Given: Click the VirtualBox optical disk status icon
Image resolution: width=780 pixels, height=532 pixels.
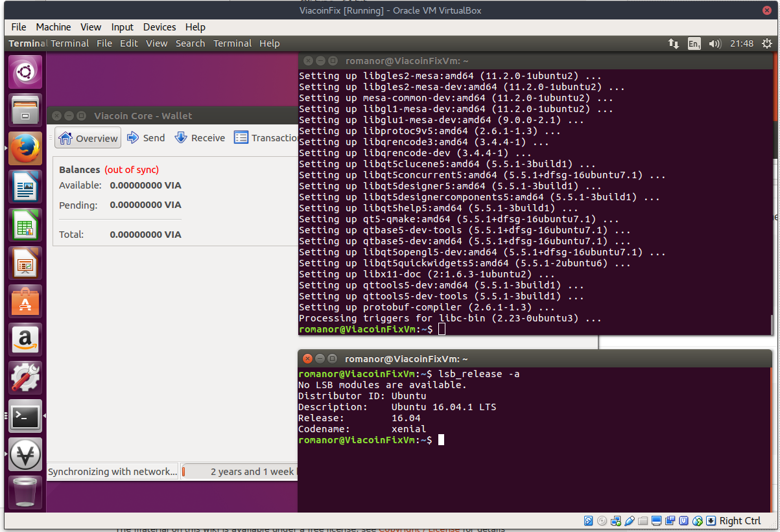Looking at the screenshot, I should tap(602, 521).
